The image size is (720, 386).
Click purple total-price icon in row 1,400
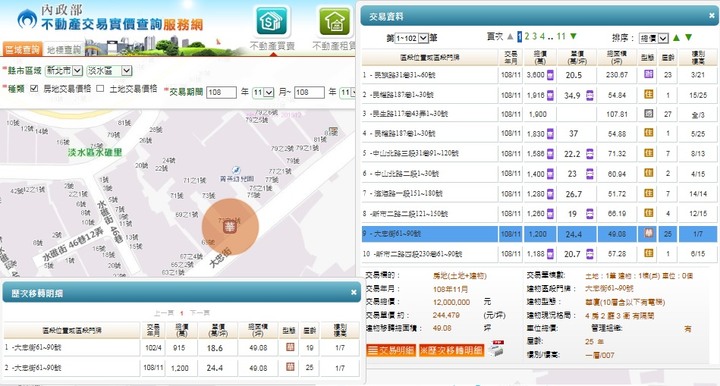[x=550, y=173]
